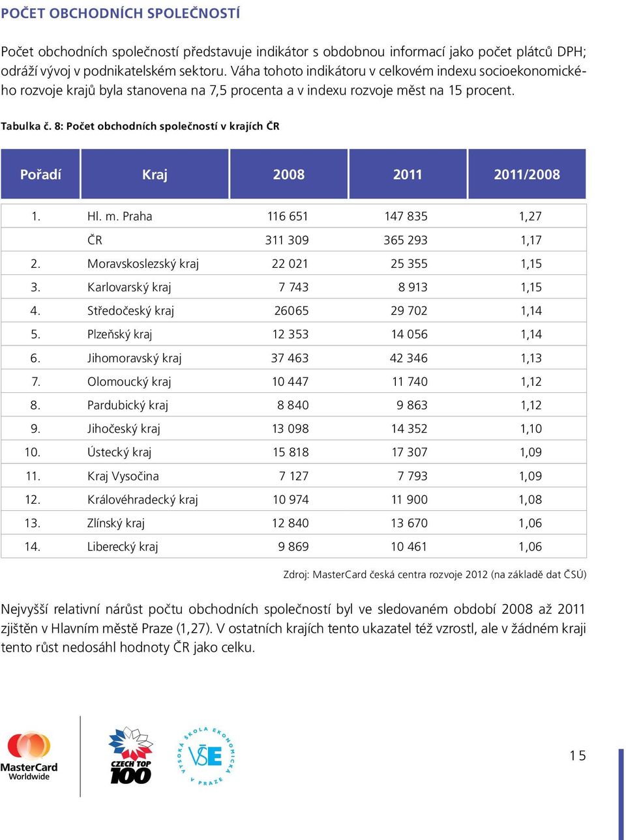
Task: Click the value '14 056' for Plzeňský kraj
Action: point(409,334)
